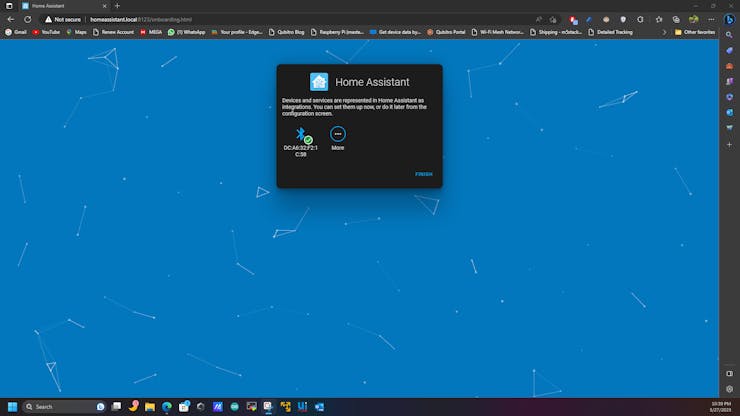Open Task View from the taskbar
Screen dimensions: 740x416
116,407
